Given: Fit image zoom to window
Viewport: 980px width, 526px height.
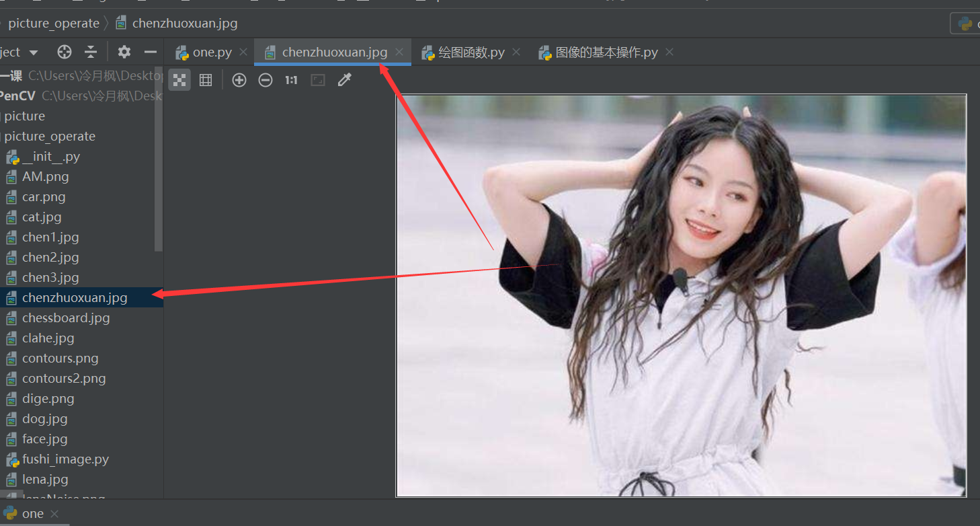Looking at the screenshot, I should click(x=317, y=79).
